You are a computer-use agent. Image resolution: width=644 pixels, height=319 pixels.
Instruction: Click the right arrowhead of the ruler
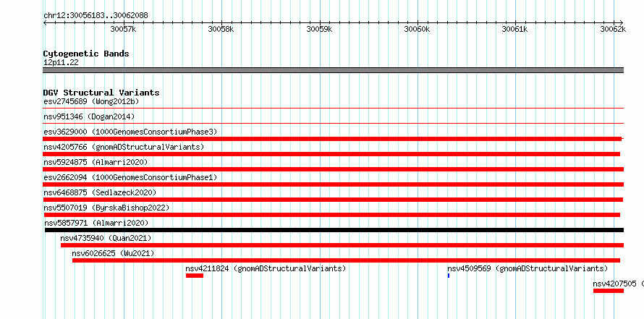(622, 22)
